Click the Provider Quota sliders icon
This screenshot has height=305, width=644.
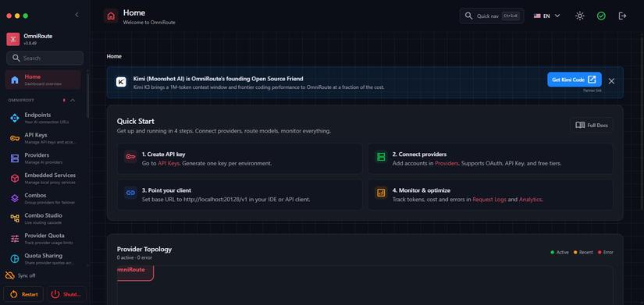(15, 239)
